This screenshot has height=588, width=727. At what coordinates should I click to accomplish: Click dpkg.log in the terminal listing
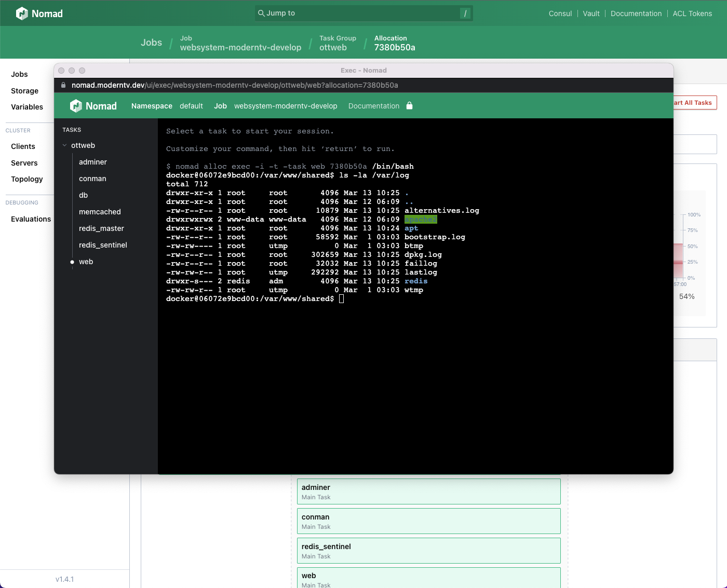tap(423, 255)
